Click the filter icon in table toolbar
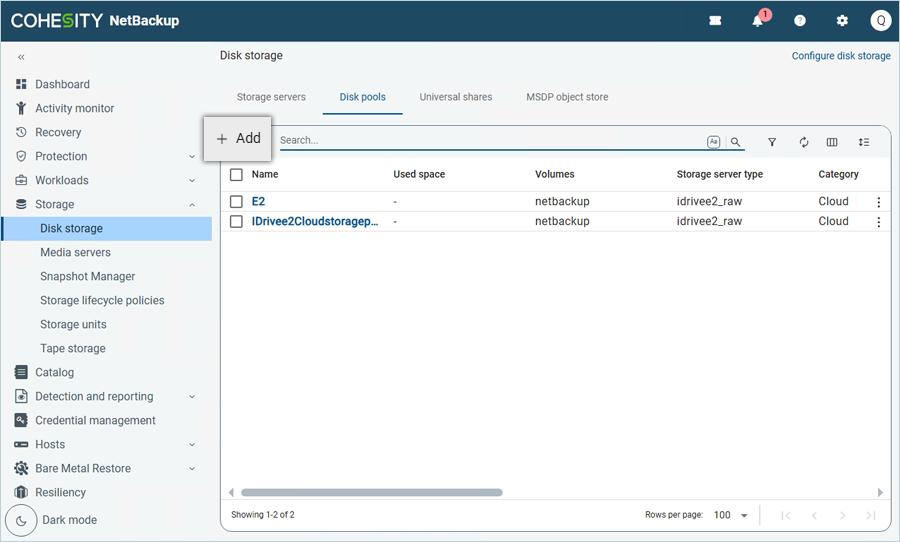This screenshot has height=542, width=900. point(772,143)
